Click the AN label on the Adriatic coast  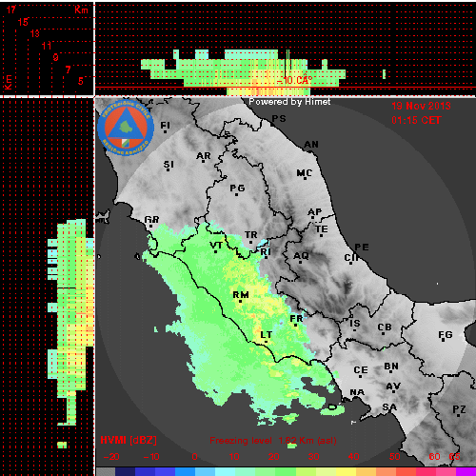(311, 145)
